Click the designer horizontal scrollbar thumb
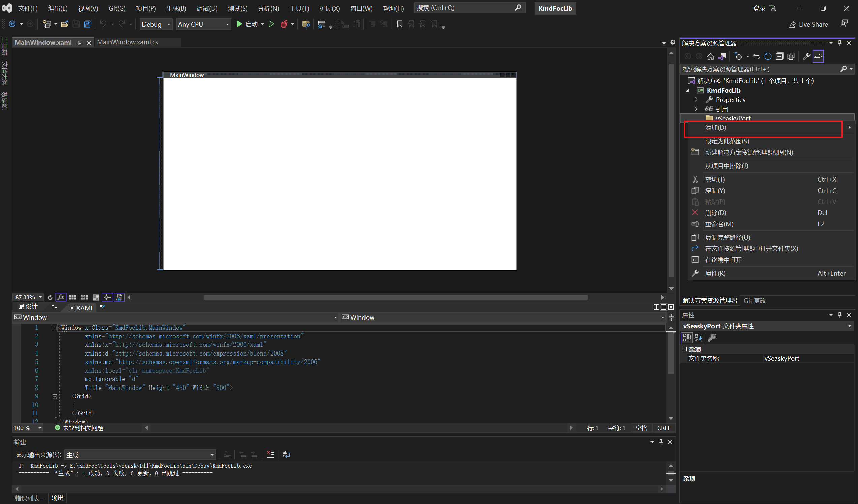This screenshot has width=858, height=504. (395, 297)
